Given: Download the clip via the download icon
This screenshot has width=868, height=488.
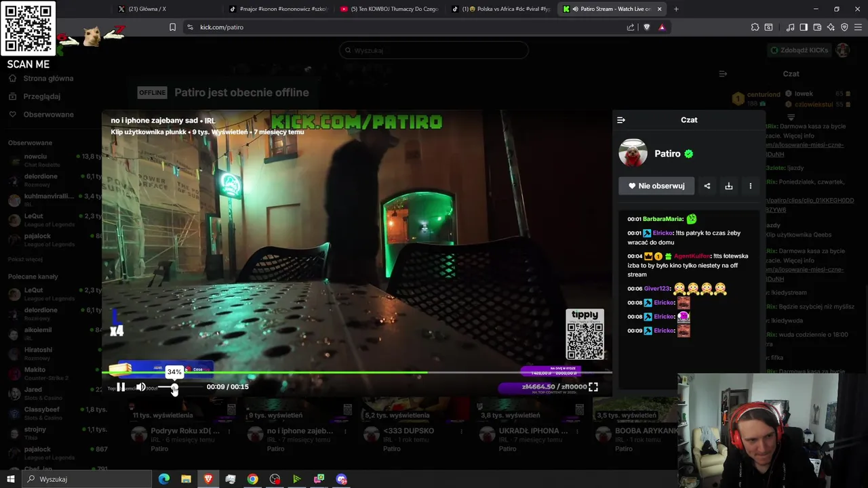Looking at the screenshot, I should 729,186.
